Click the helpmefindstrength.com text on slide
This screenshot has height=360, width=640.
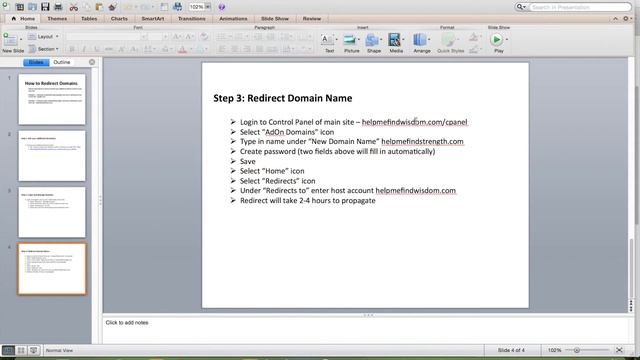(x=422, y=142)
